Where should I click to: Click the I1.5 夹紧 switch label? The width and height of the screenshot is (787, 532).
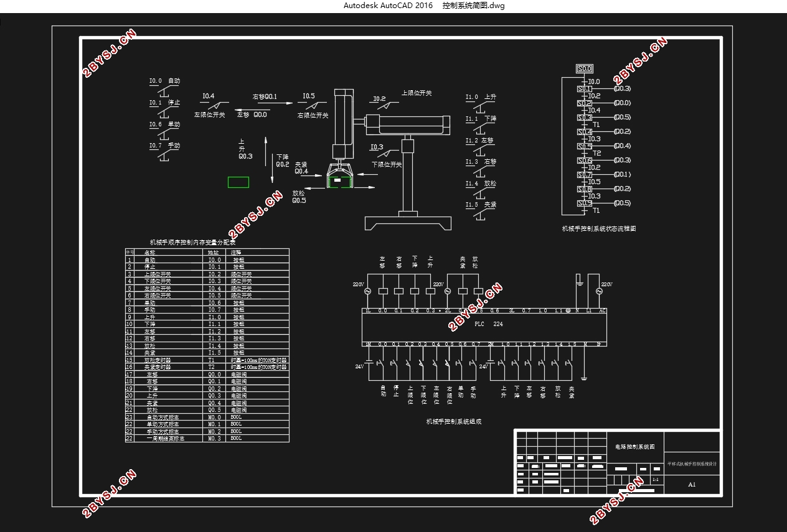coord(481,205)
